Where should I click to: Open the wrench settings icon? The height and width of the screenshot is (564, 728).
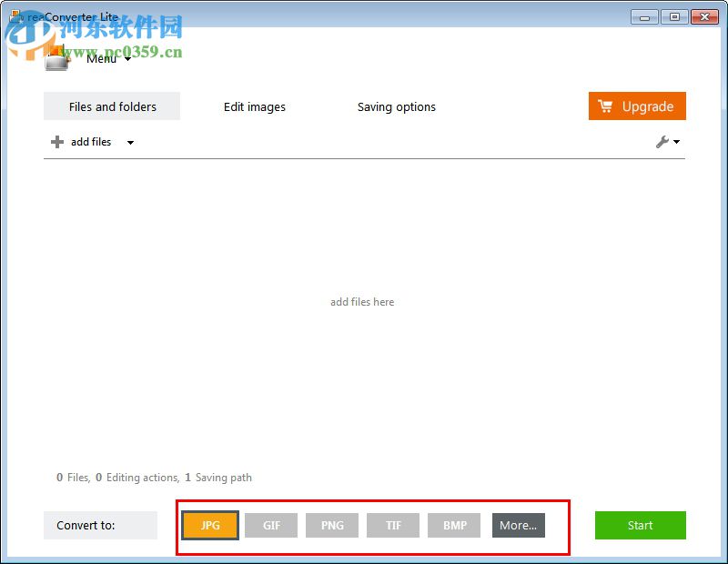tap(662, 142)
